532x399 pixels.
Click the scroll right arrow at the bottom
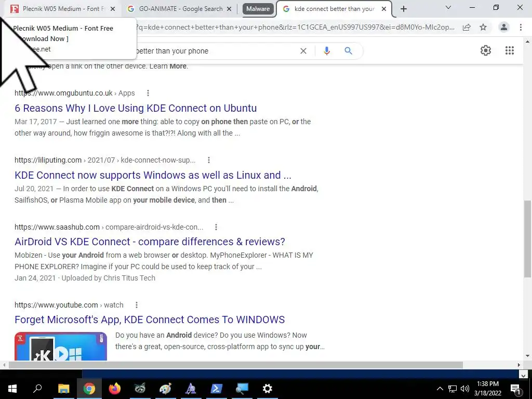pyautogui.click(x=519, y=365)
